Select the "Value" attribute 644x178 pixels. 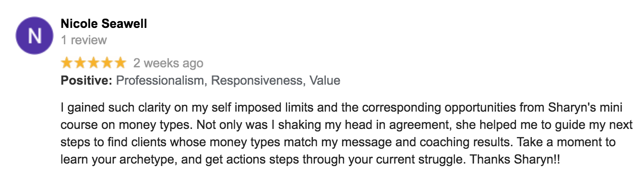click(x=325, y=81)
